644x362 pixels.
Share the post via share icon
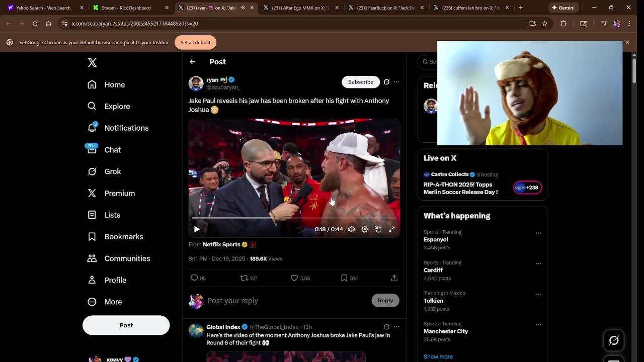click(x=394, y=278)
